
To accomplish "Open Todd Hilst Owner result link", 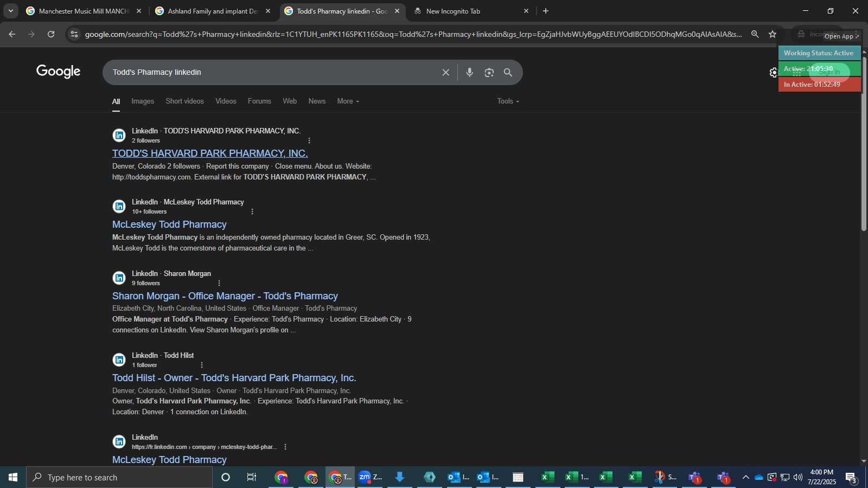I will click(x=234, y=378).
